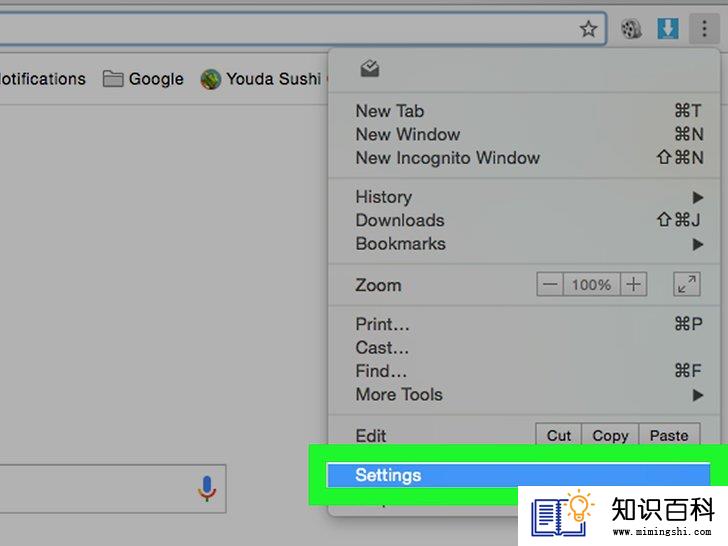The width and height of the screenshot is (728, 546).
Task: Decrease zoom with the minus button
Action: [550, 284]
